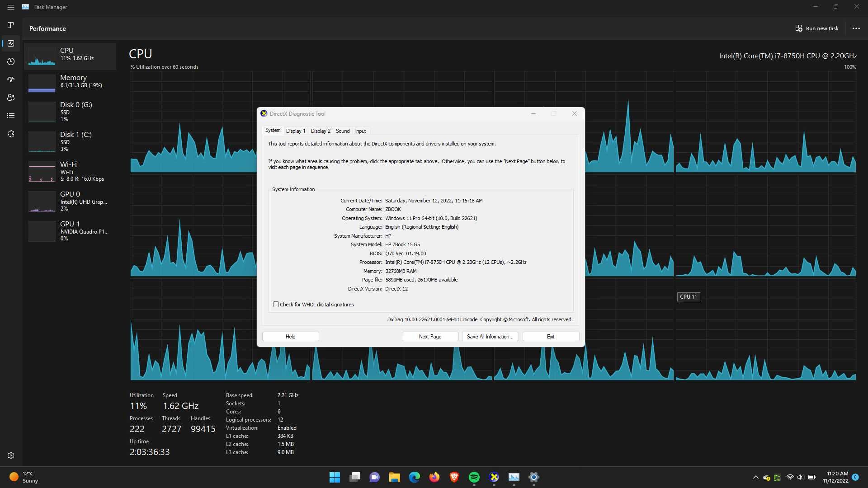Open Task Manager settings gear
The width and height of the screenshot is (868, 488).
point(11,455)
